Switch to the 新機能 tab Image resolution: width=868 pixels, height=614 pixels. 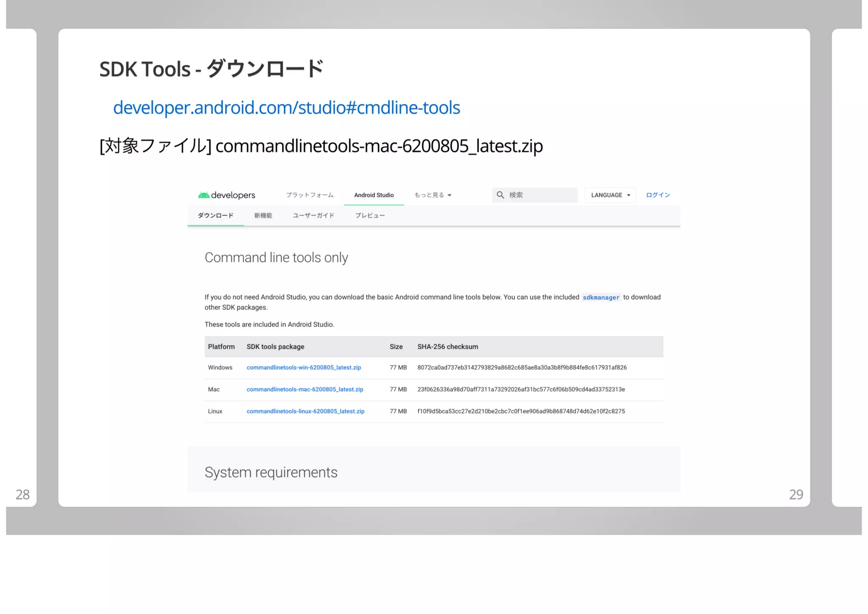point(263,215)
